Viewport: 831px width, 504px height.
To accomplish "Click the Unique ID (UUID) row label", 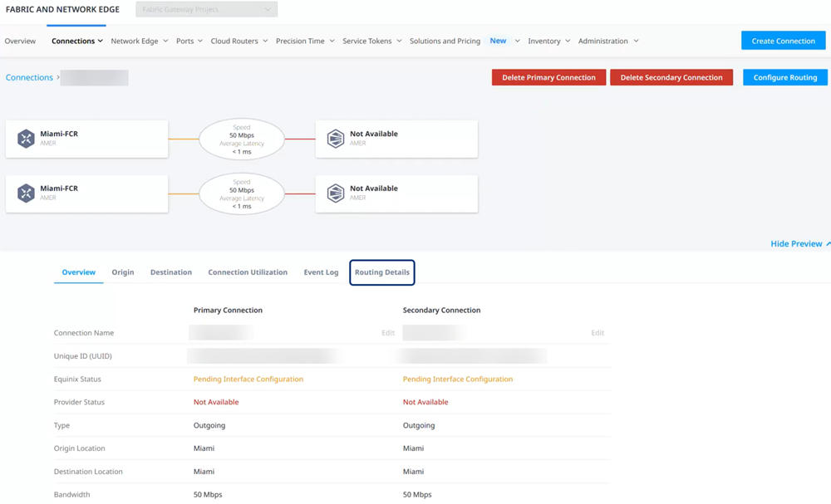I will click(x=82, y=356).
